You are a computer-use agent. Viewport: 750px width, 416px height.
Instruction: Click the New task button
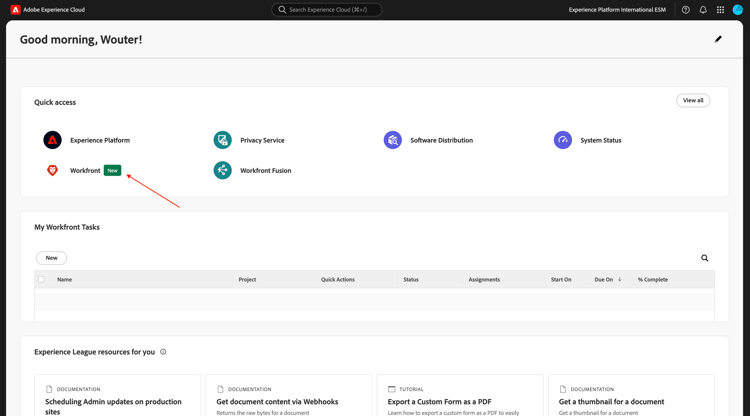(x=52, y=258)
